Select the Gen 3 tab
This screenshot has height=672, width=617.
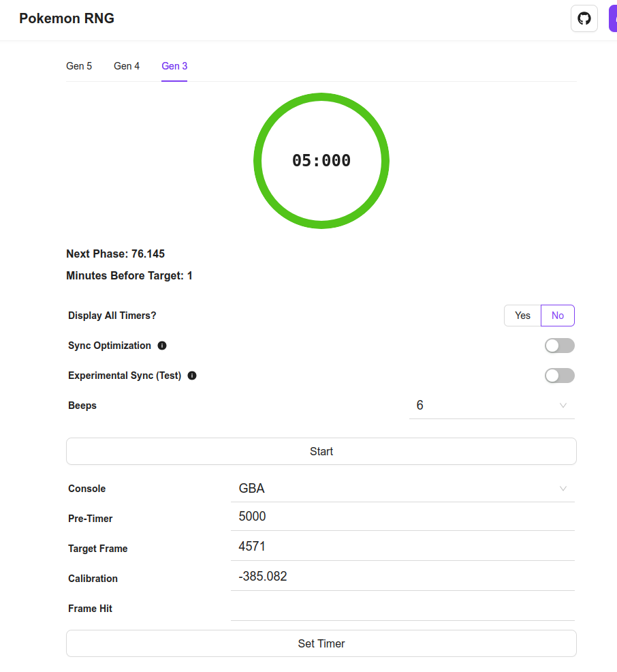[174, 66]
